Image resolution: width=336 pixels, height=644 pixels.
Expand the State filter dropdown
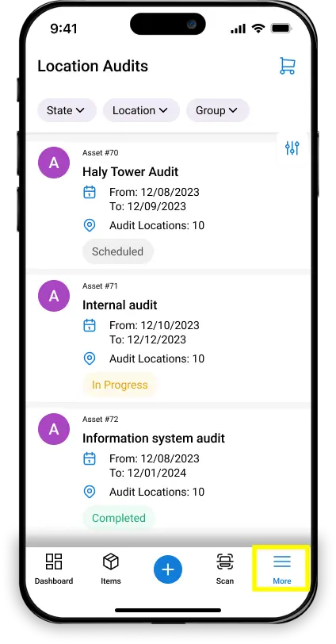67,110
